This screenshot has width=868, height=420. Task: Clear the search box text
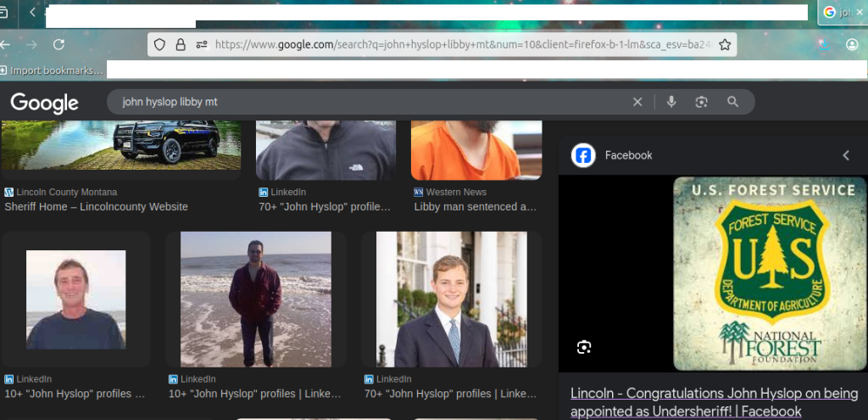click(x=637, y=102)
